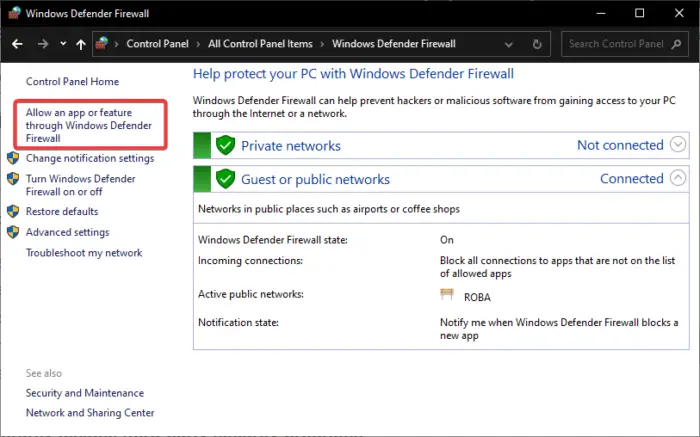
Task: Click green shield icon for Private networks
Action: [x=225, y=145]
